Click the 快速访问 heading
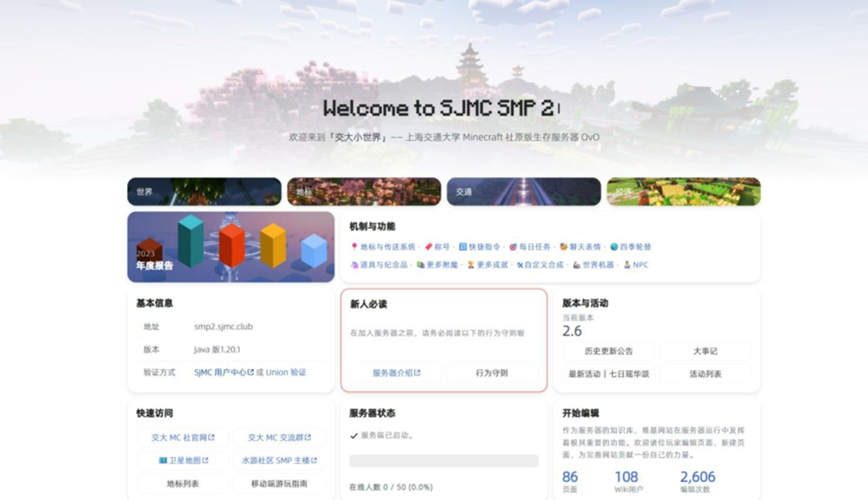This screenshot has height=500, width=868. pos(155,413)
